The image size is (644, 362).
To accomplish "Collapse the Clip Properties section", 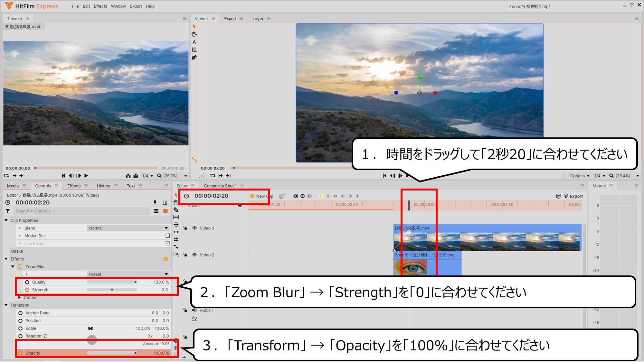I will click(6, 220).
